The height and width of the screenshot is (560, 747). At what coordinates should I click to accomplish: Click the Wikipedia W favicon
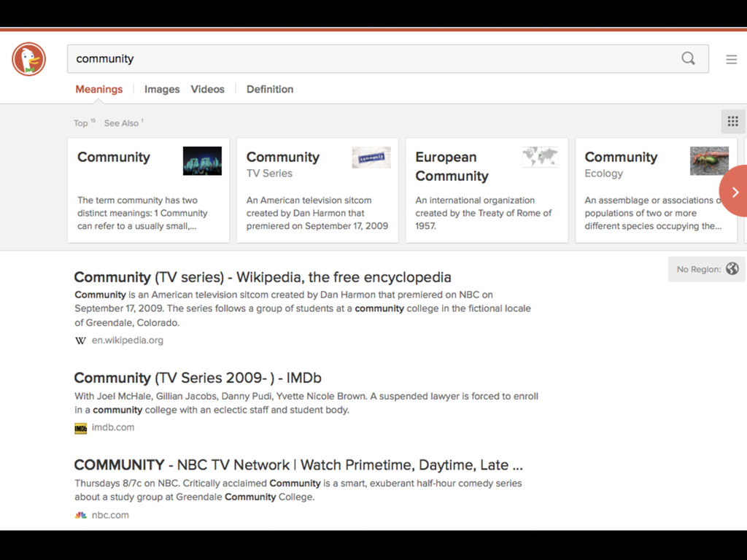point(80,341)
